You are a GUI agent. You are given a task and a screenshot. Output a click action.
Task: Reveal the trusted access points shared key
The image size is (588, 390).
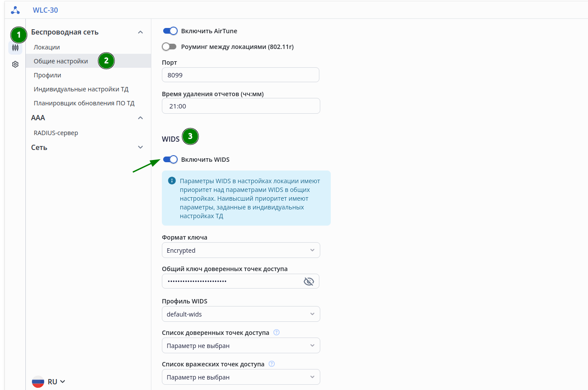point(309,281)
